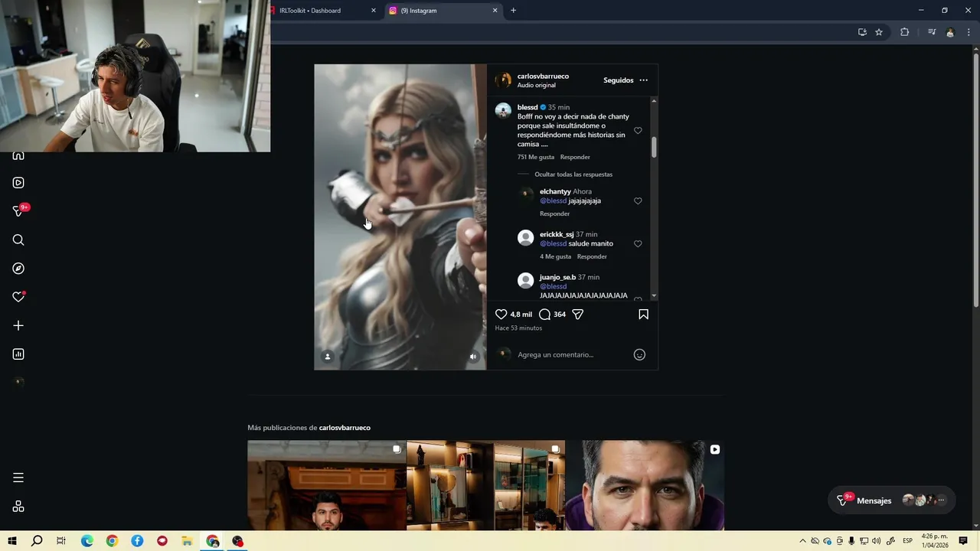Click the Create plus icon in sidebar
This screenshot has width=980, height=551.
[18, 325]
